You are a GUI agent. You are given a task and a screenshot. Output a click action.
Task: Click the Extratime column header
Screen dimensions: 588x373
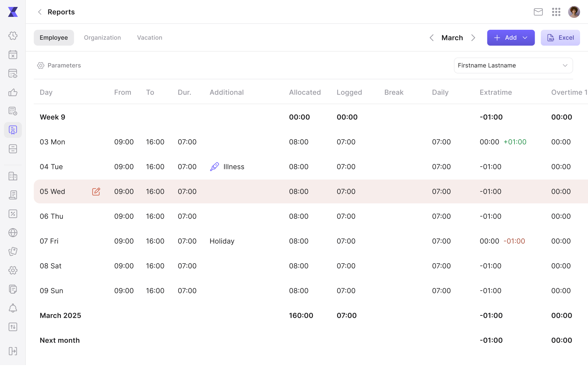[x=496, y=92]
